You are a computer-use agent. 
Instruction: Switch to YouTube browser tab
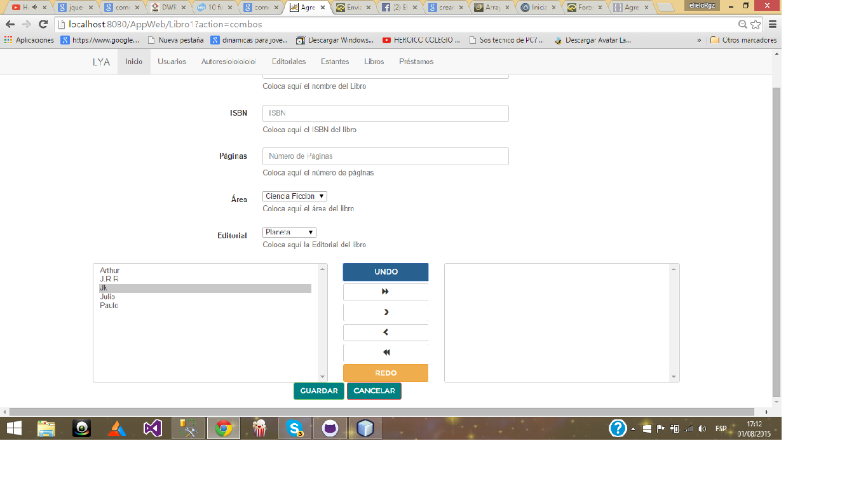(x=27, y=8)
